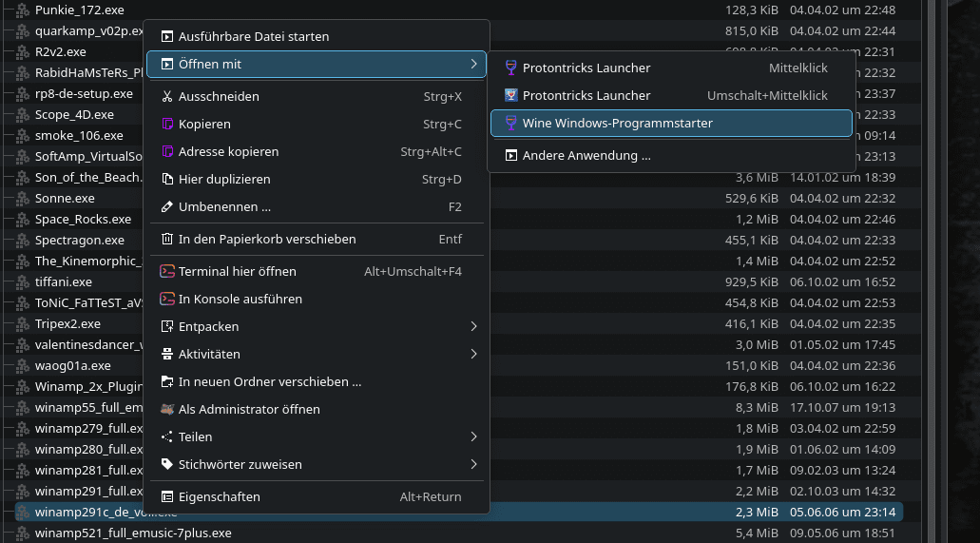This screenshot has height=543, width=980.
Task: Open Eigenschaften of the file
Action: click(x=317, y=496)
